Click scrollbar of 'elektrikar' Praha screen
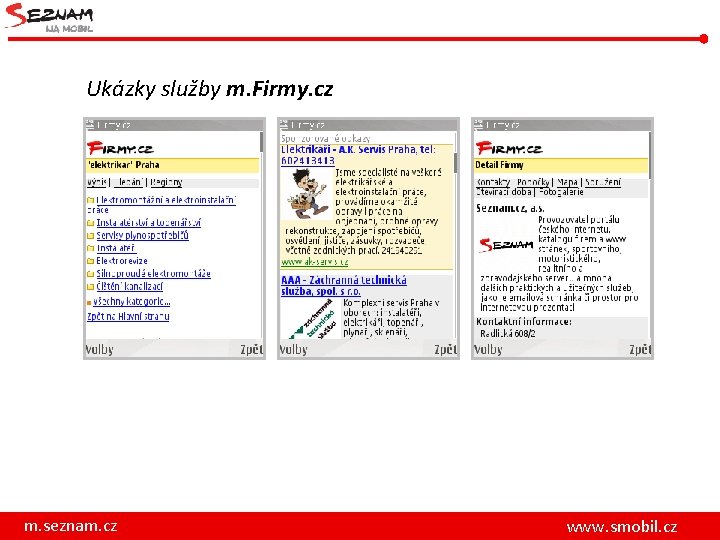Viewport: 720px width, 540px height. [261, 236]
